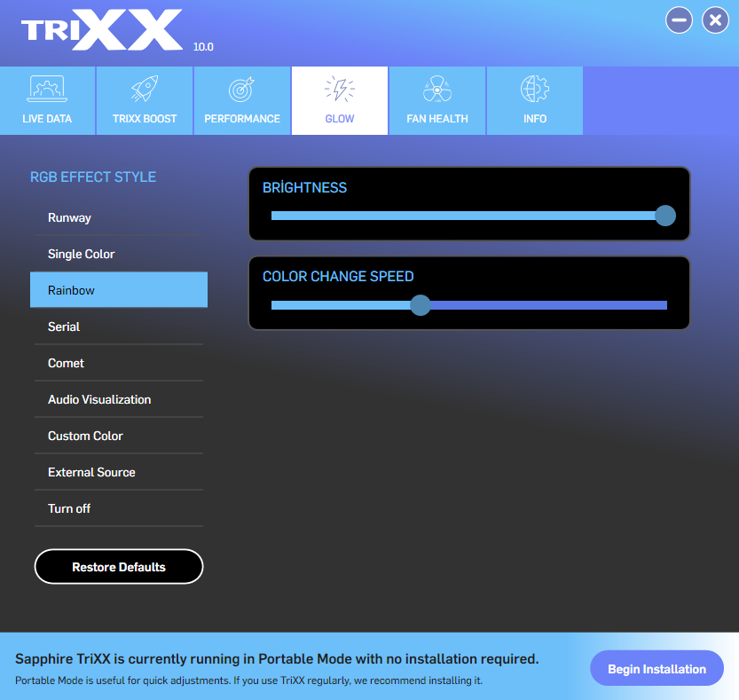Click the Brightness slider handle
739x700 pixels.
tap(665, 216)
